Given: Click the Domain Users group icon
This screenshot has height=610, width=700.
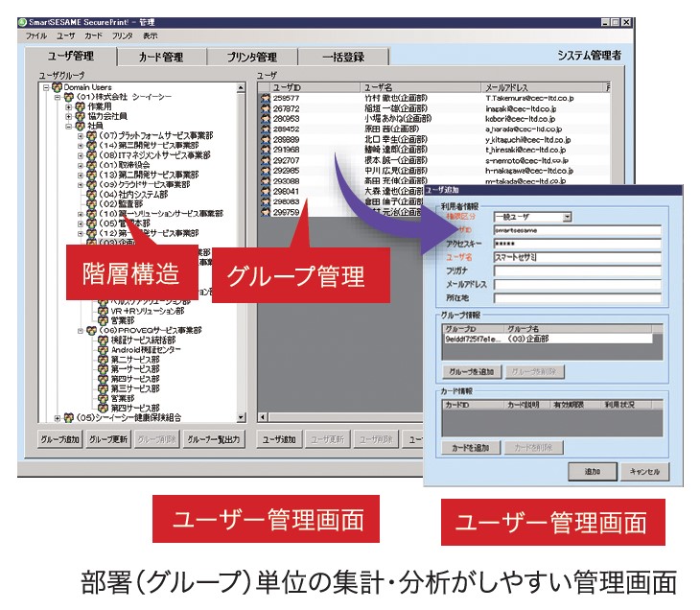Looking at the screenshot, I should click(58, 87).
